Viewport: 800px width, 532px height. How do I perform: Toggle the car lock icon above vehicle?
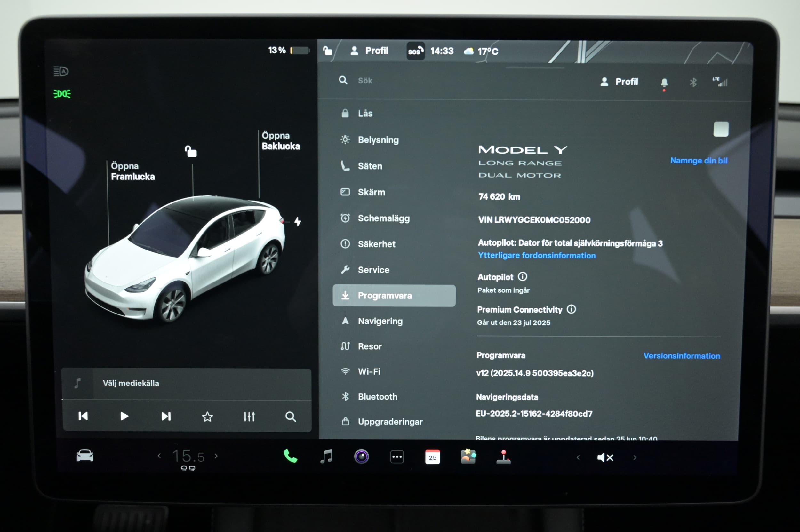tap(191, 151)
